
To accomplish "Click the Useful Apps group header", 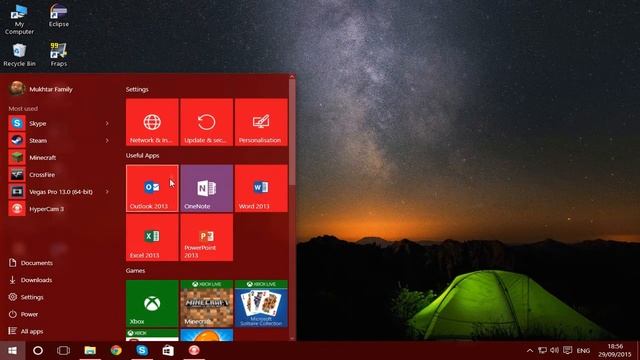I will pyautogui.click(x=142, y=156).
